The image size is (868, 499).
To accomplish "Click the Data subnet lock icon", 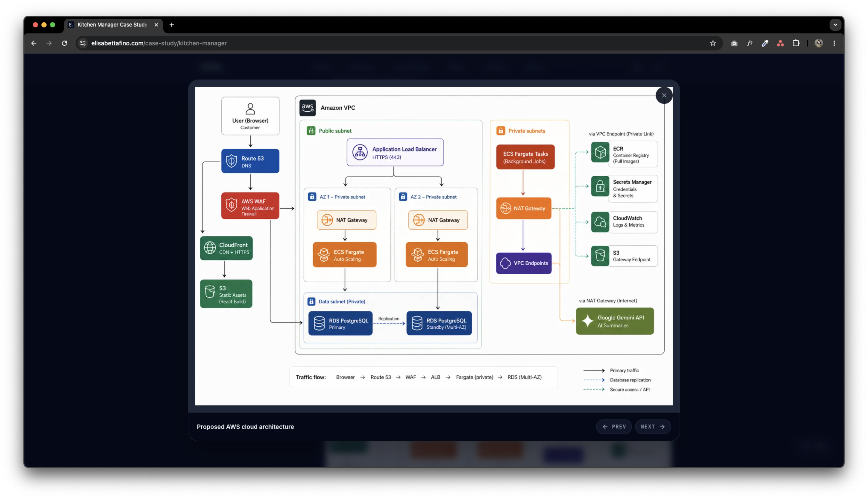I will coord(311,301).
